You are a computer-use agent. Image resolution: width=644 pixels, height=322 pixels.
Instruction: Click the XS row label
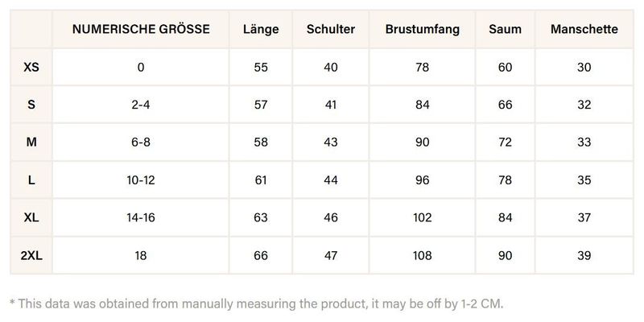point(31,67)
